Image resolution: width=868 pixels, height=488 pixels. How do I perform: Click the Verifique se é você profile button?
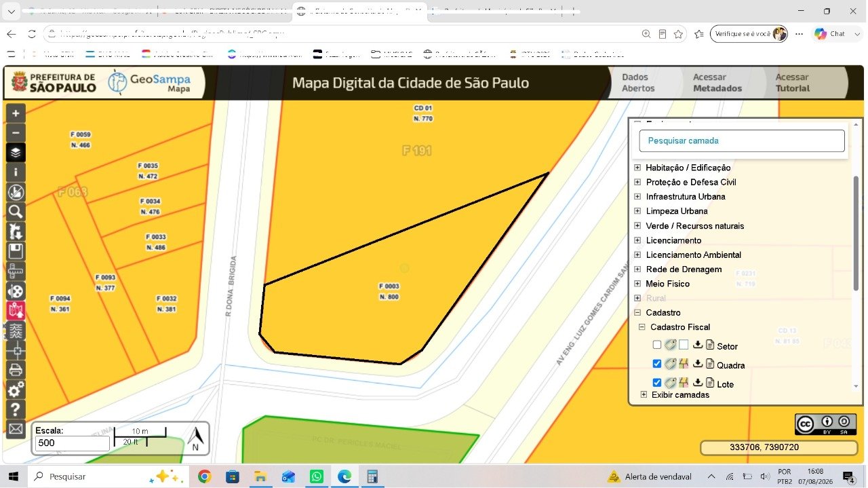pos(749,34)
